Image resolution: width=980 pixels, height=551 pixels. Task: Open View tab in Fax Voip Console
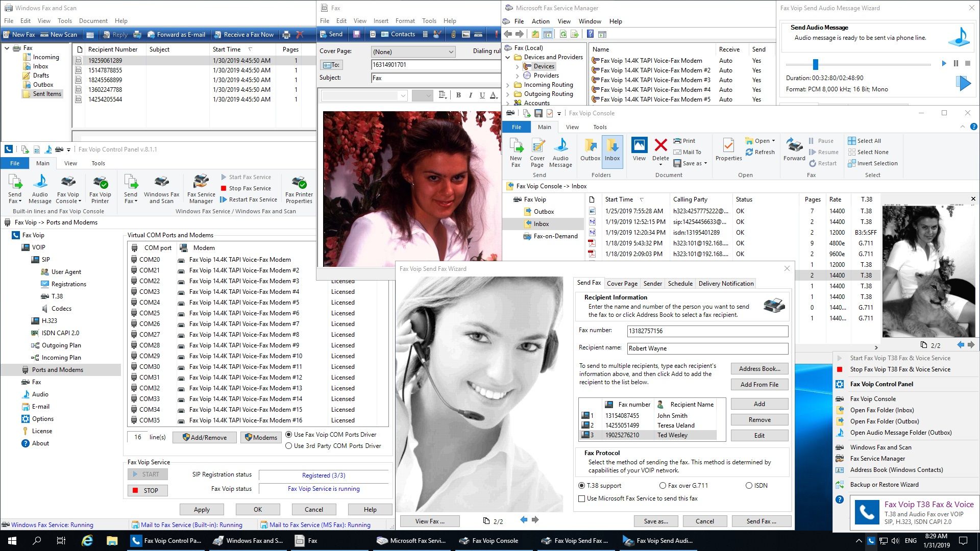pos(572,127)
